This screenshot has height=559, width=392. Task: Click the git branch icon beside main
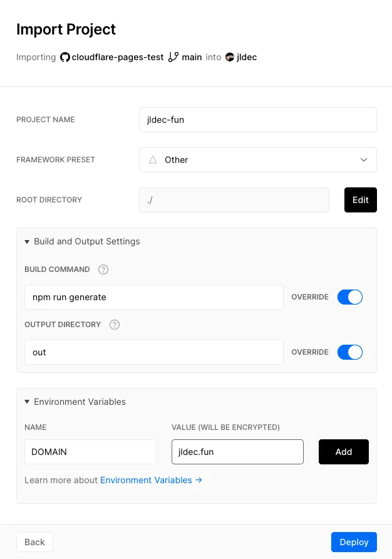173,57
